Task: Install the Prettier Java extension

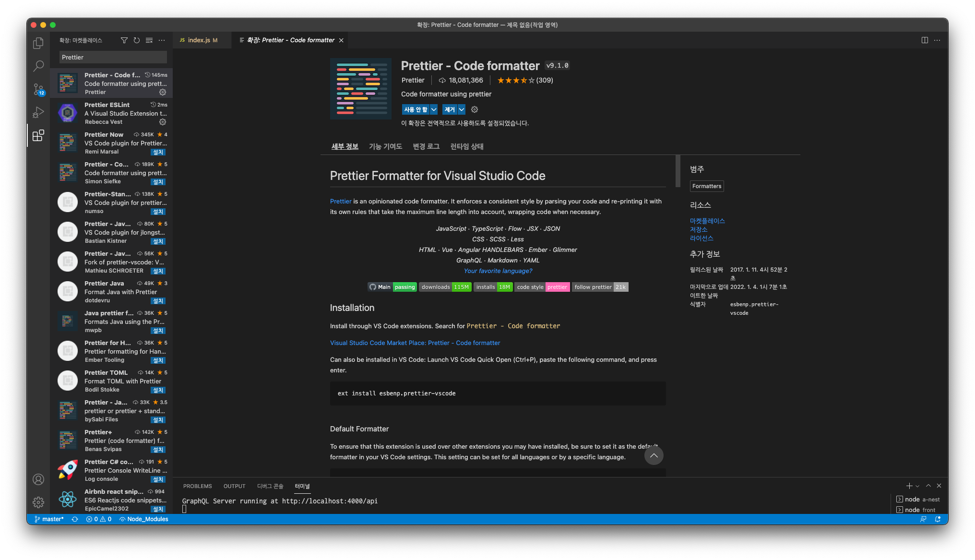Action: 158,301
